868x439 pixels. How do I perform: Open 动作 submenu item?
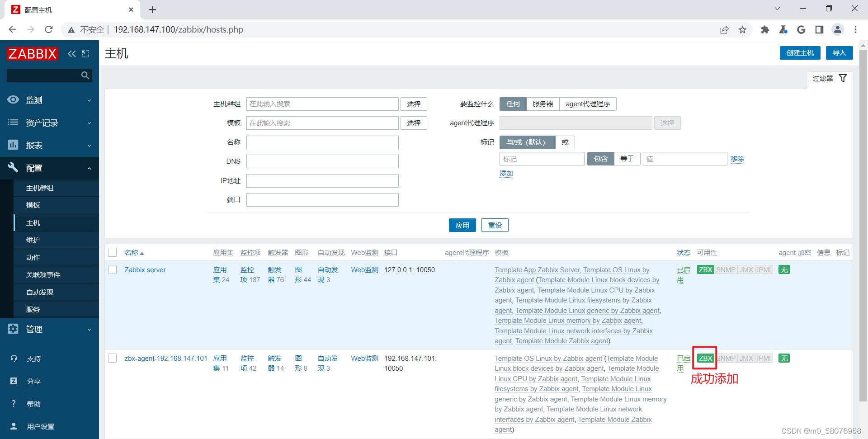[56, 257]
